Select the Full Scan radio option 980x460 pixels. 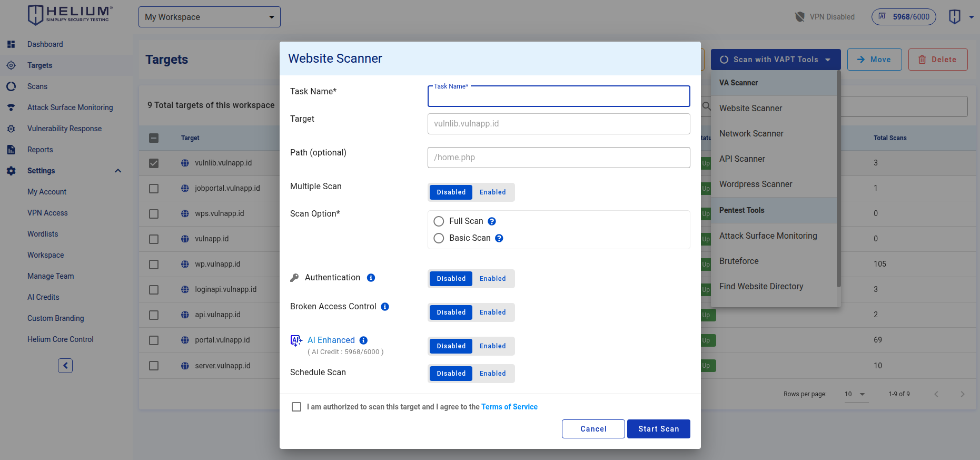pos(439,221)
